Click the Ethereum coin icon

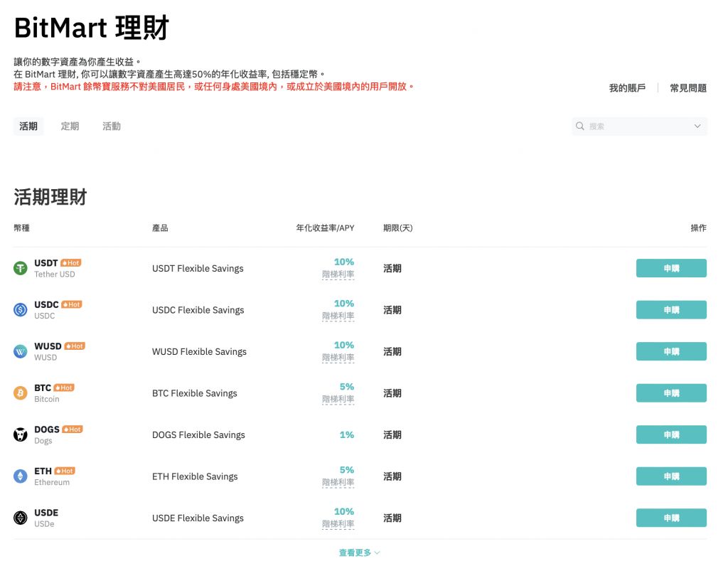21,476
